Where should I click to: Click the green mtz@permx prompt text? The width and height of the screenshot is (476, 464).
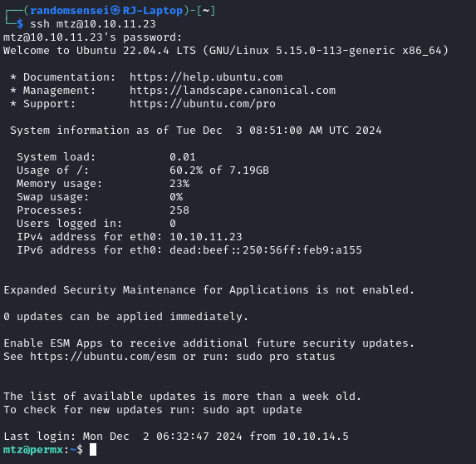click(x=33, y=450)
